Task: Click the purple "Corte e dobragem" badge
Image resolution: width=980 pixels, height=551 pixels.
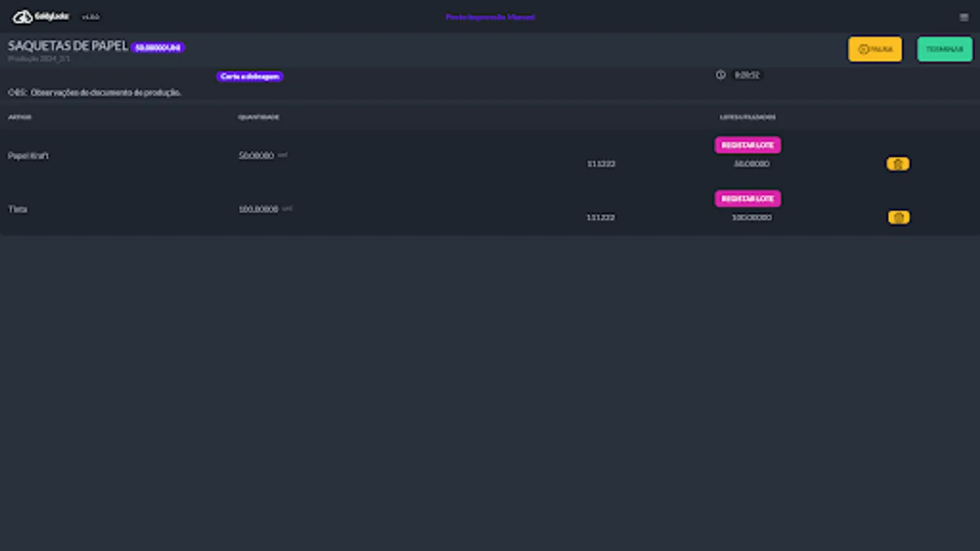Action: coord(249,77)
